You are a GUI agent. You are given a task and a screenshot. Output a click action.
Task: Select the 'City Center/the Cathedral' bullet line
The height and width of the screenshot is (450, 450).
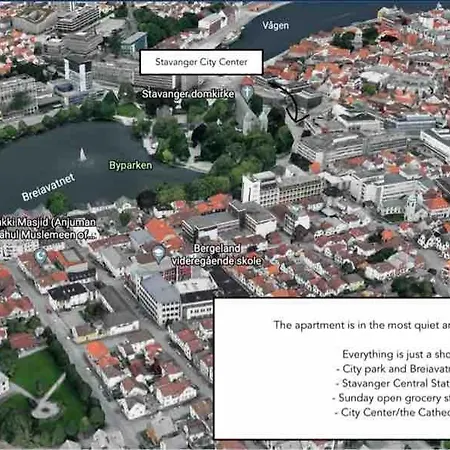point(392,413)
